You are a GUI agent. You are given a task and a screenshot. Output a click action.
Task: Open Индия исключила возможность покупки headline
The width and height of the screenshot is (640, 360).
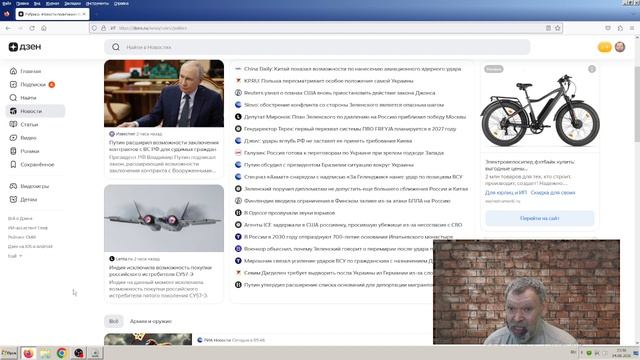pos(160,271)
